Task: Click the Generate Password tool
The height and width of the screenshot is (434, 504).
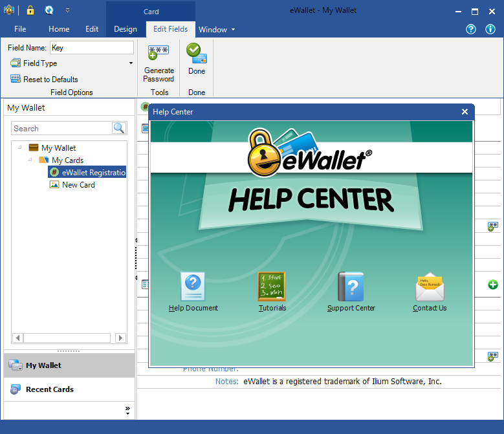Action: click(159, 63)
